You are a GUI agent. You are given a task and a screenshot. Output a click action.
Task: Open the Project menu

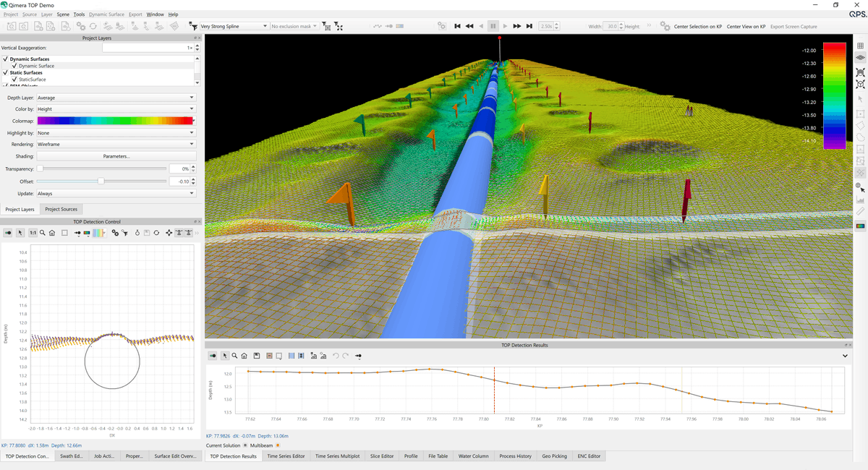(11, 14)
